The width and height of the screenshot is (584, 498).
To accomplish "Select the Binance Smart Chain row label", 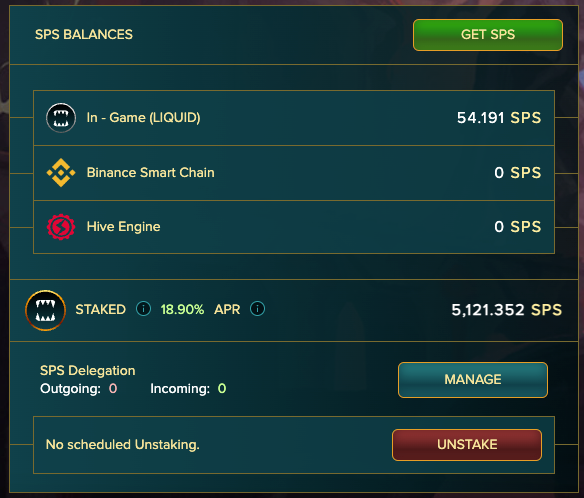I will (x=150, y=172).
